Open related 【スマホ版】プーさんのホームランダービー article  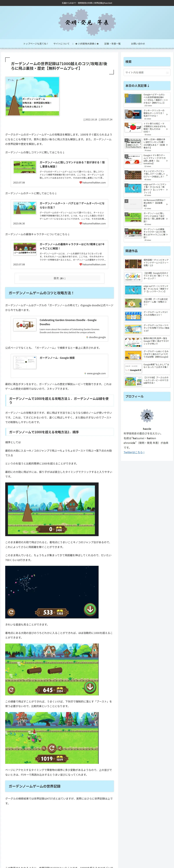click(x=147, y=382)
